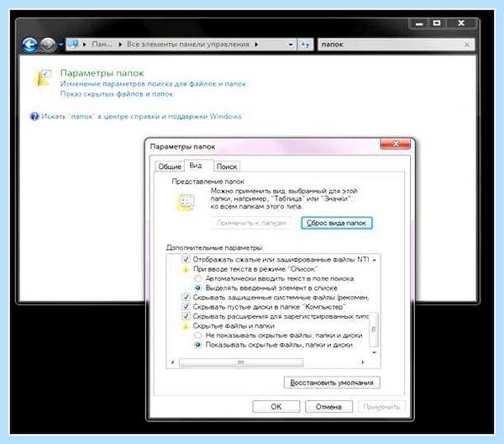The width and height of the screenshot is (504, 444).
Task: Click the folder view icon in Представление папок
Action: 185,202
